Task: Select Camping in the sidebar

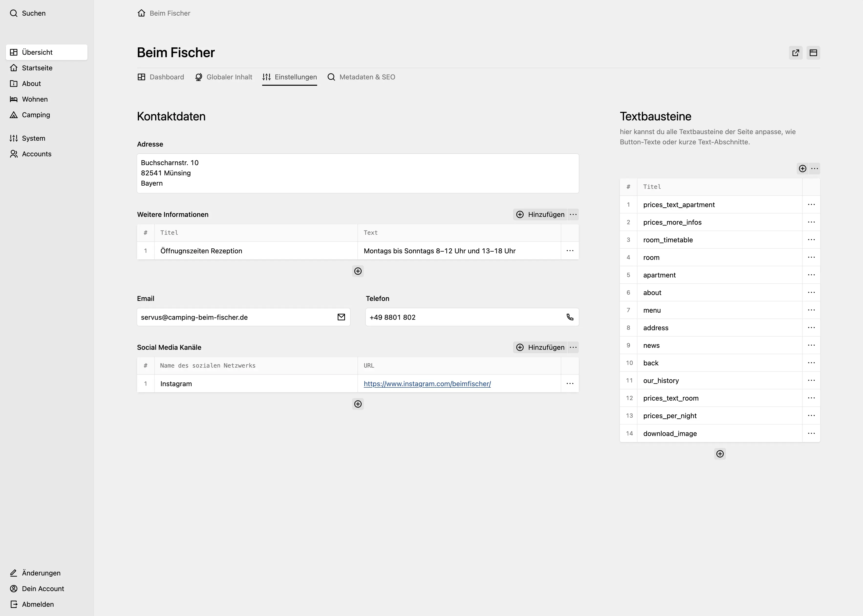Action: tap(36, 115)
